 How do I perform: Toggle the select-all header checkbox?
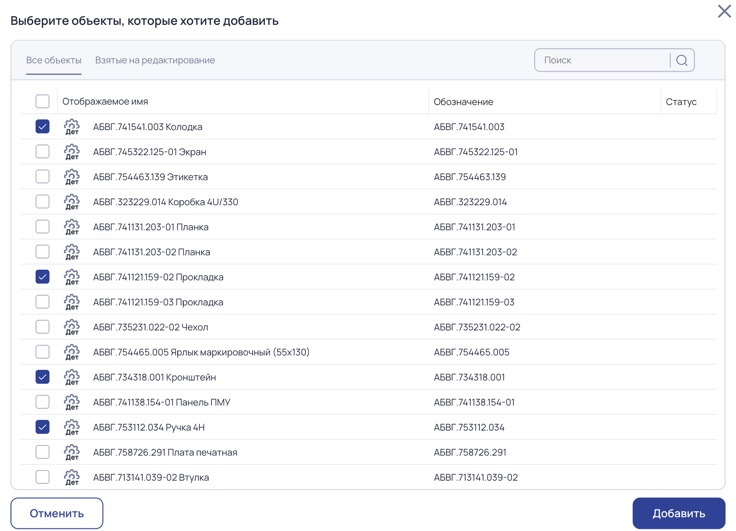click(42, 101)
